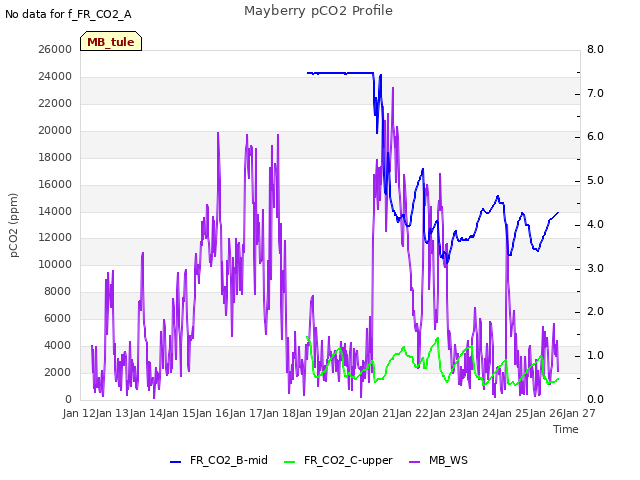
Task: Click the 26000 left axis value
Action: (x=55, y=49)
